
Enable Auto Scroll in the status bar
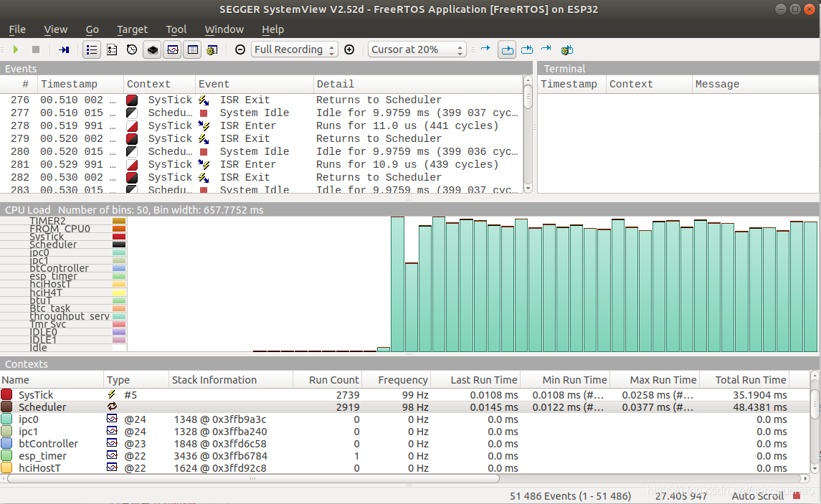(x=757, y=496)
